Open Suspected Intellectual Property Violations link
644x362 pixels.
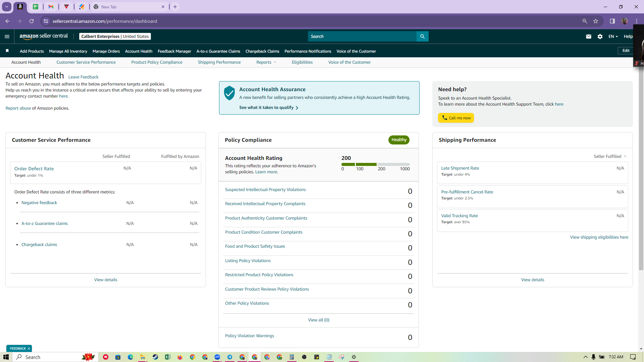click(265, 190)
